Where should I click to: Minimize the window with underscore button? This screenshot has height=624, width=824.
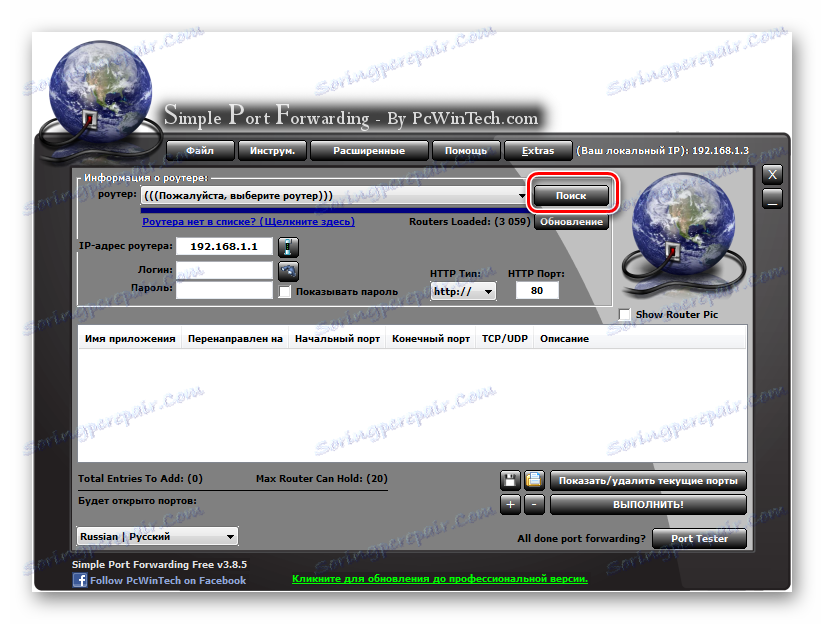[772, 199]
